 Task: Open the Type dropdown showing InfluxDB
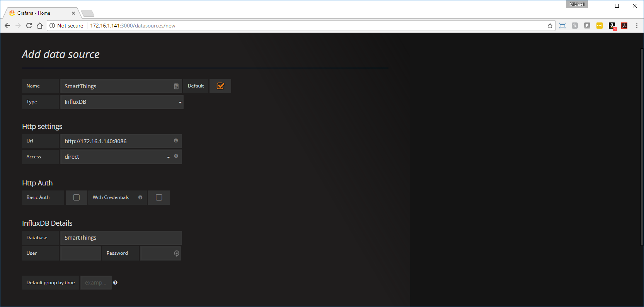coord(122,102)
